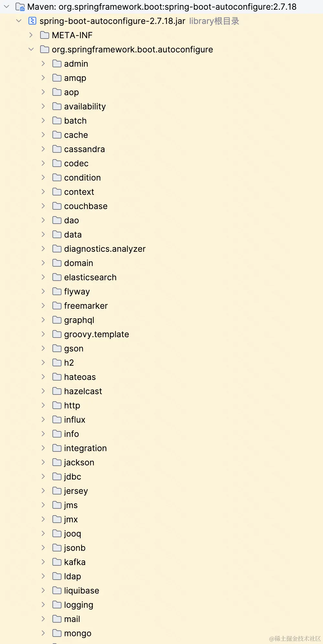The width and height of the screenshot is (323, 644).
Task: Click the Maven library icon
Action: (20, 7)
